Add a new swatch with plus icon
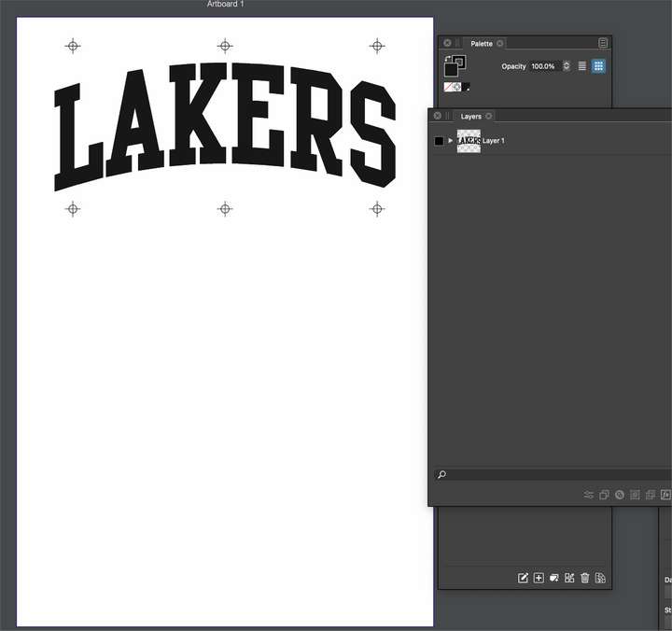672x631 pixels. [539, 578]
